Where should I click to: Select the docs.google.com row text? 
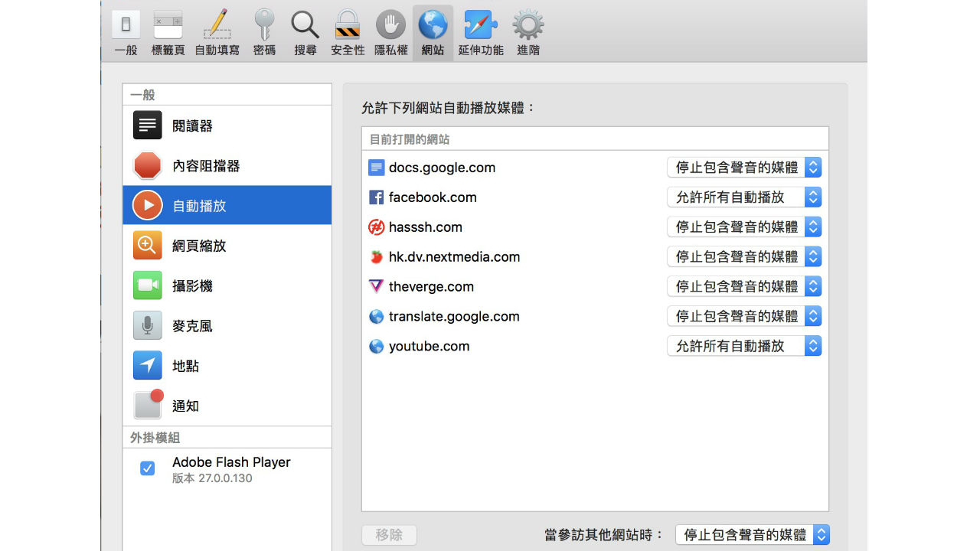pyautogui.click(x=442, y=168)
